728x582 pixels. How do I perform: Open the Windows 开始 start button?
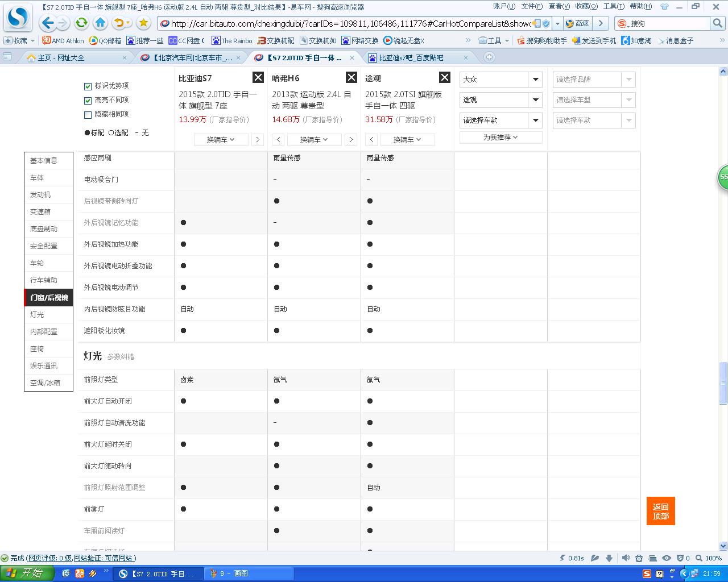(x=27, y=573)
